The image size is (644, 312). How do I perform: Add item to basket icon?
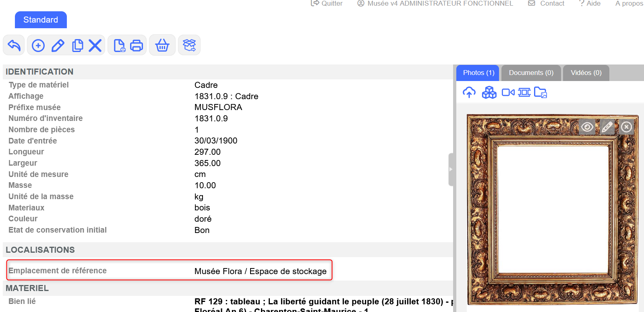(x=162, y=46)
